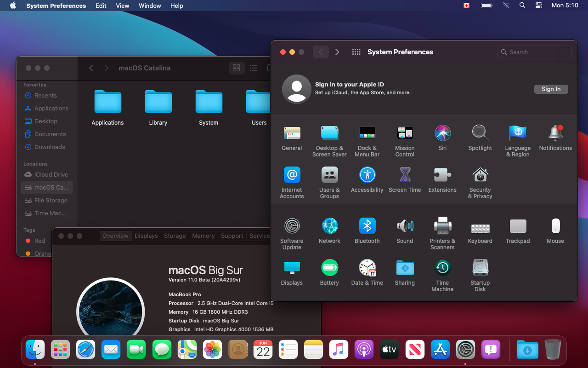This screenshot has height=368, width=588.
Task: Open Spotlight search in menu bar
Action: click(x=522, y=6)
